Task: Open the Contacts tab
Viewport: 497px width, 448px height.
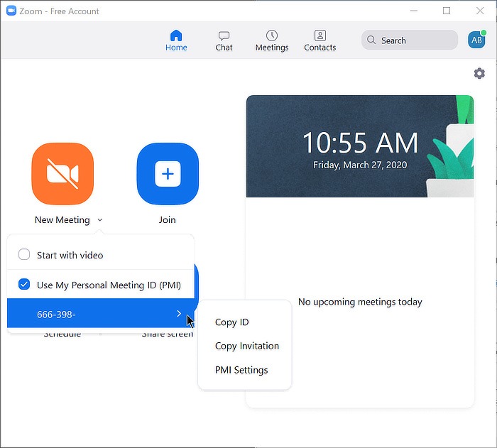Action: pos(319,40)
